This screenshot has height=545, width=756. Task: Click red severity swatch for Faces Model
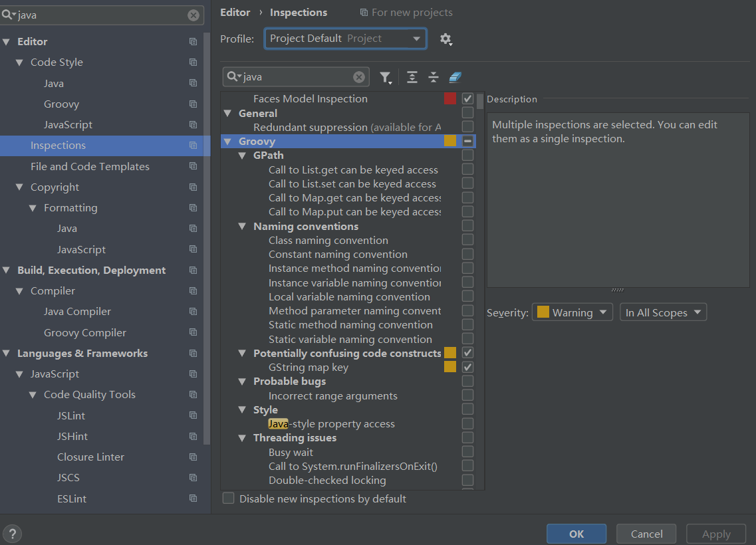click(x=450, y=99)
